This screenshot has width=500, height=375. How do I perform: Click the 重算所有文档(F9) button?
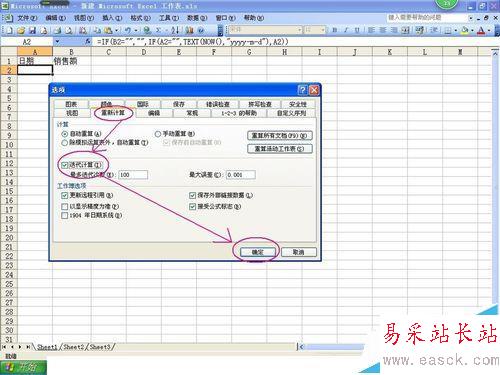tap(280, 136)
